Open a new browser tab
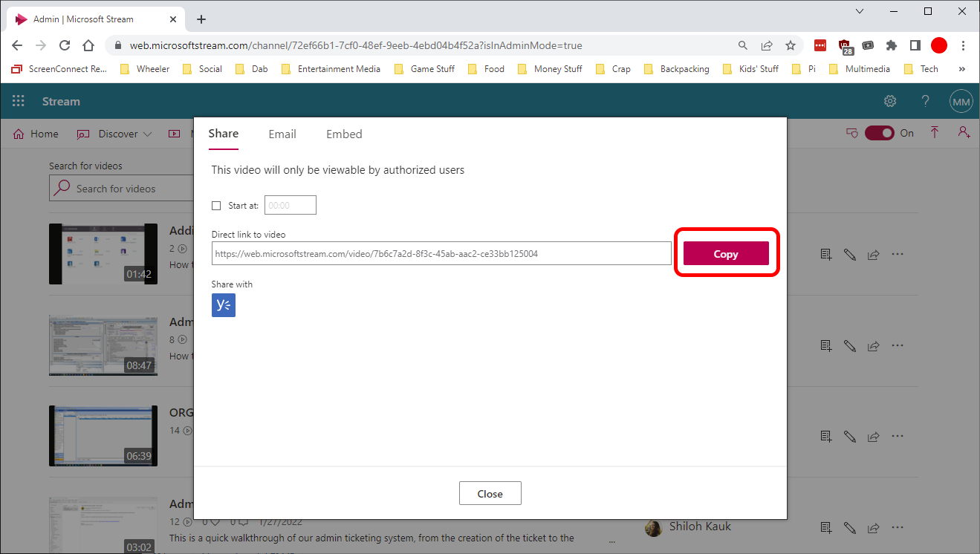Screen dimensions: 980x554 [201, 19]
